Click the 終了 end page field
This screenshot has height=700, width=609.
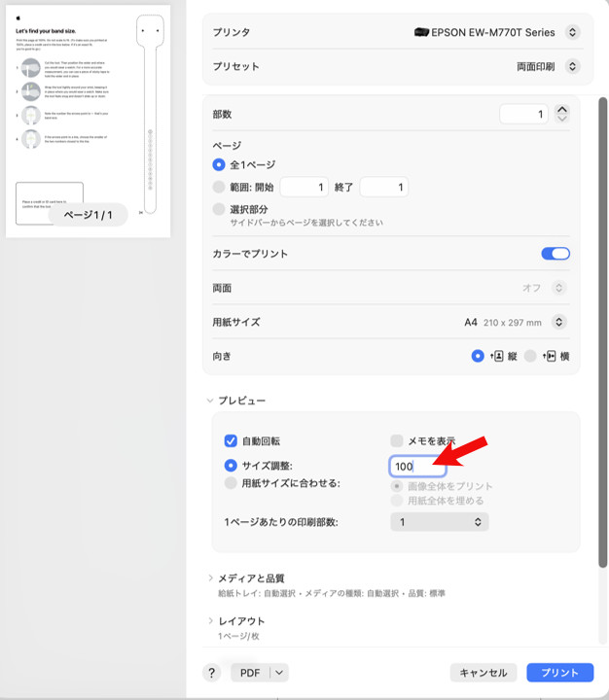pos(384,187)
